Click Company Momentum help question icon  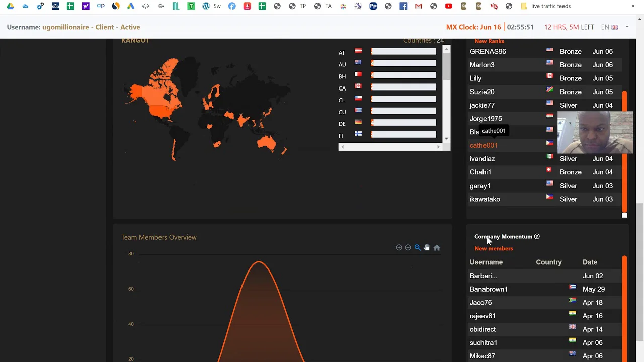tap(537, 236)
